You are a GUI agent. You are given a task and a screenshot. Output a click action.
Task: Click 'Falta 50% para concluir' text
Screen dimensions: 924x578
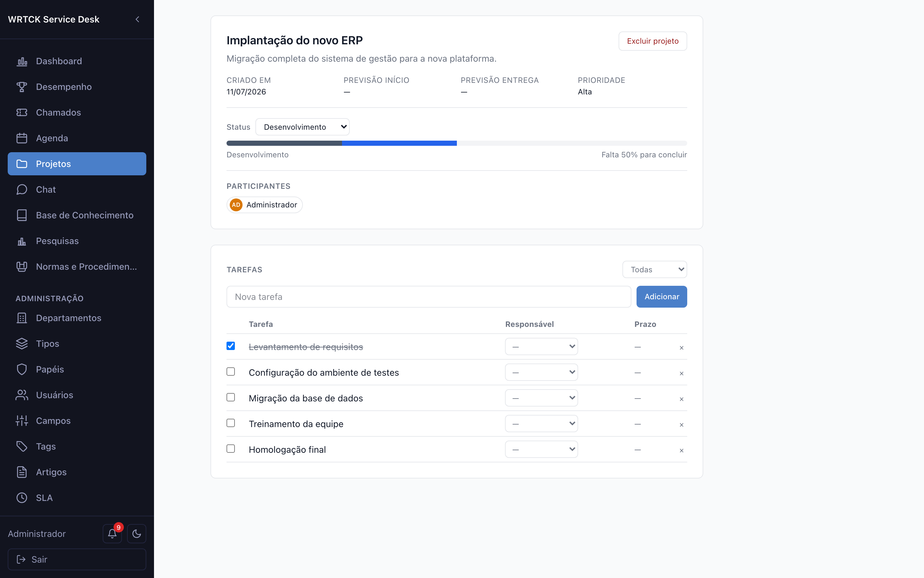[x=644, y=154]
